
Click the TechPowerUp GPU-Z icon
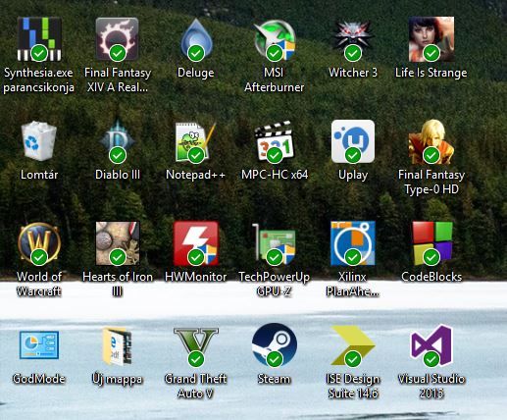click(x=275, y=243)
